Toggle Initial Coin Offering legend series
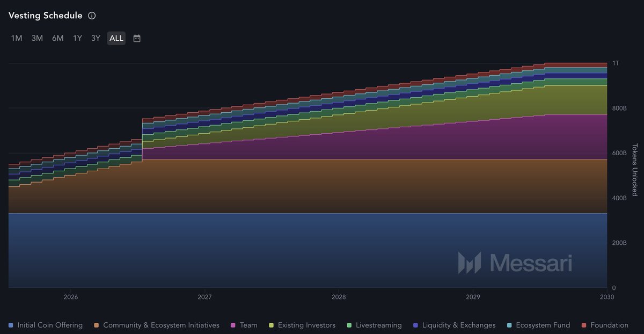The width and height of the screenshot is (644, 334). tap(46, 325)
